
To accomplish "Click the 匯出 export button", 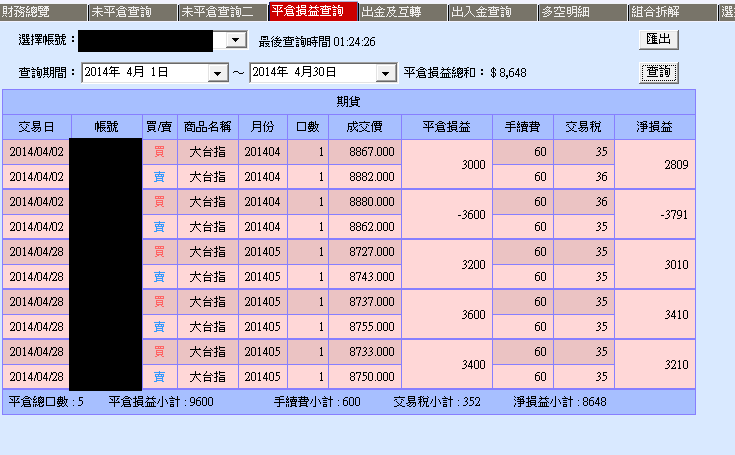I will [659, 39].
